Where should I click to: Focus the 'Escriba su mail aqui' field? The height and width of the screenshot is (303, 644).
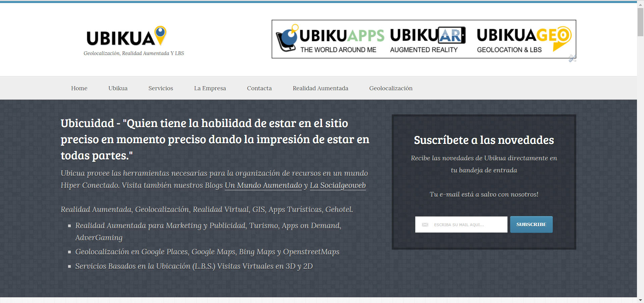461,224
